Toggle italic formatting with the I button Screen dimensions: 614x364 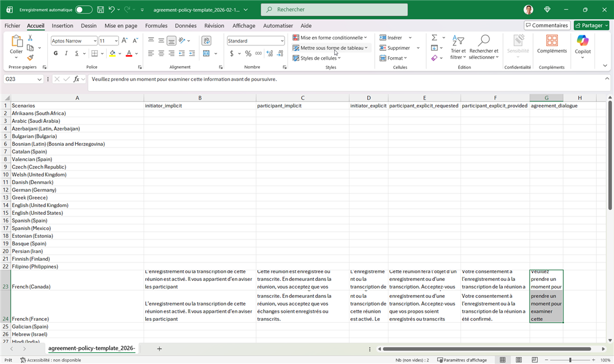click(x=66, y=53)
